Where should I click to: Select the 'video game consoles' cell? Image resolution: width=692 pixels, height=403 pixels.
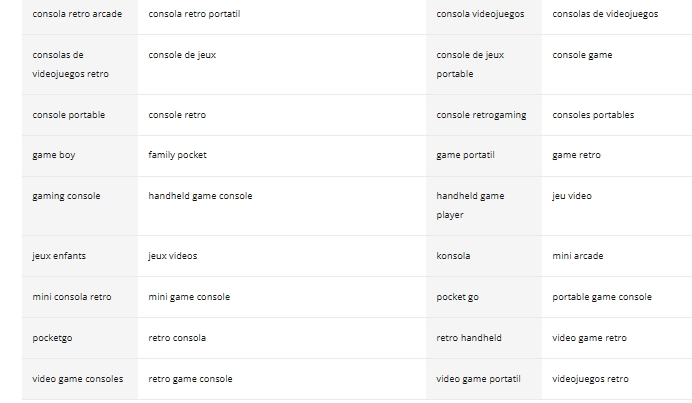[x=80, y=379]
